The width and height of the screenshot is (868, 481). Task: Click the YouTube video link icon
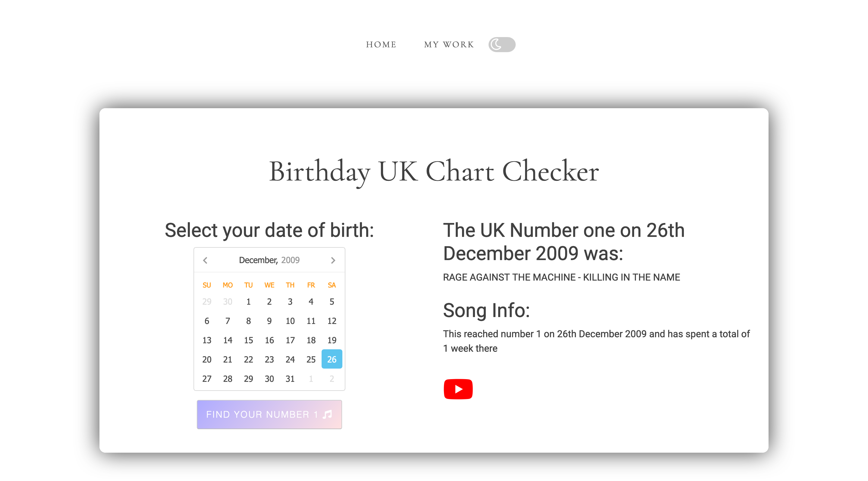(x=458, y=389)
